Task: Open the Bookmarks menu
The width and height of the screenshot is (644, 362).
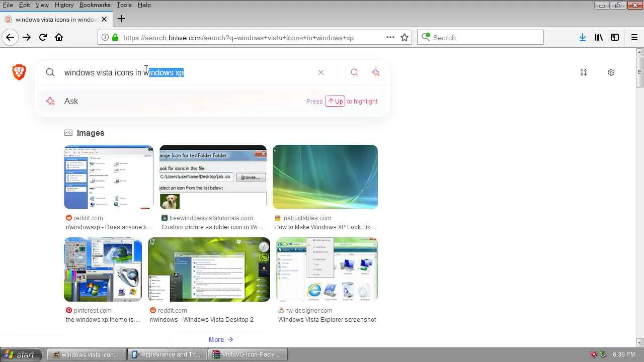Action: pyautogui.click(x=95, y=5)
